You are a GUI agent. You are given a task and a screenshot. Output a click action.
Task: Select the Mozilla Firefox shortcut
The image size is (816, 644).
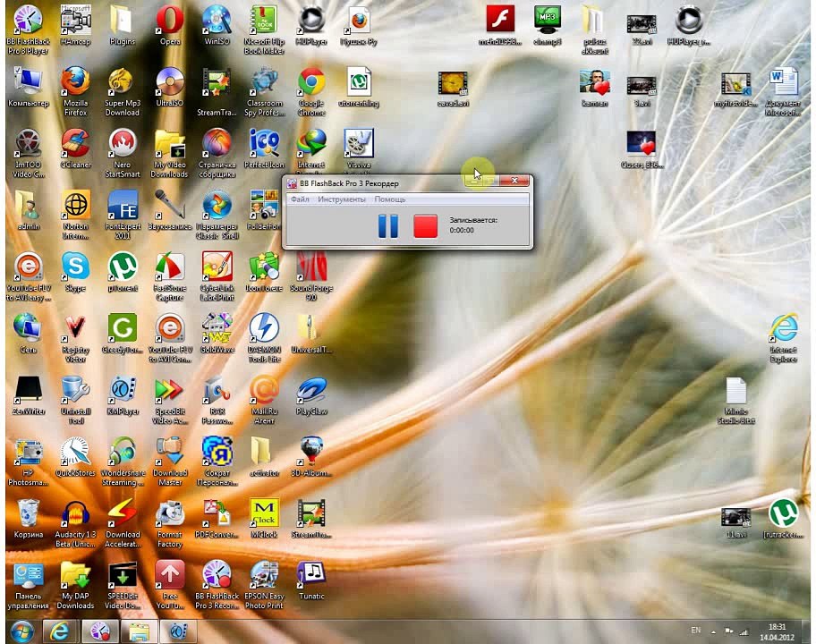pyautogui.click(x=75, y=91)
